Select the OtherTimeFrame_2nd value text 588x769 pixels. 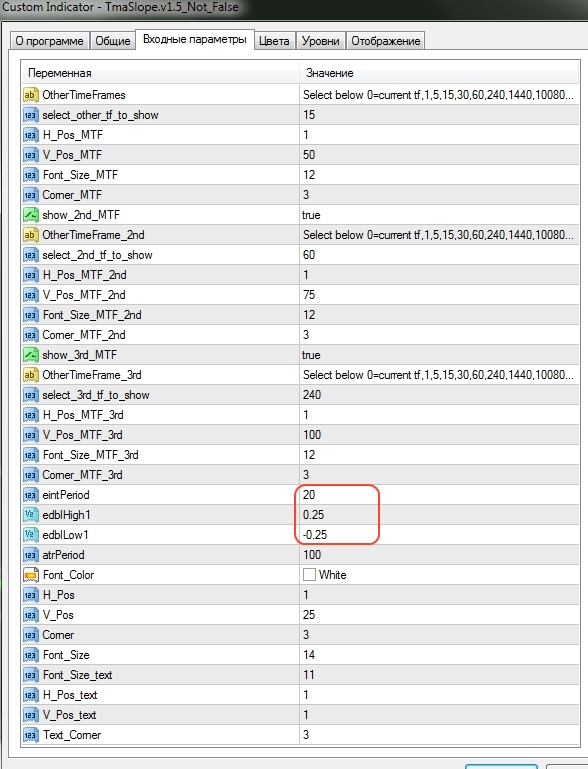coord(438,235)
